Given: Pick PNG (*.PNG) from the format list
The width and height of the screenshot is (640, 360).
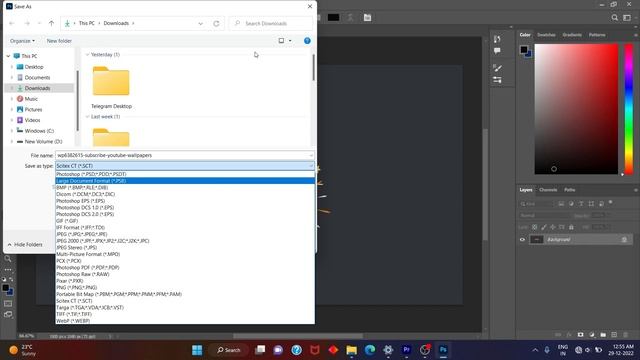Looking at the screenshot, I should [185, 287].
